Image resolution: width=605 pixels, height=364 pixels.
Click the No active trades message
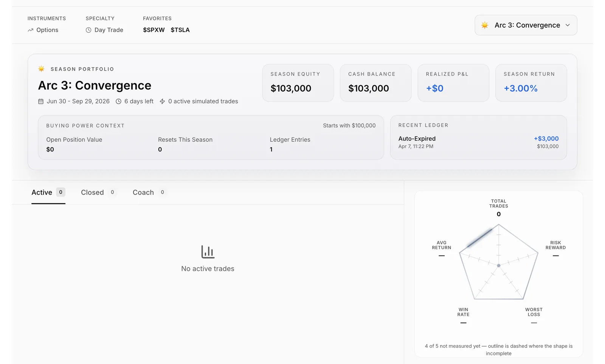(x=208, y=269)
